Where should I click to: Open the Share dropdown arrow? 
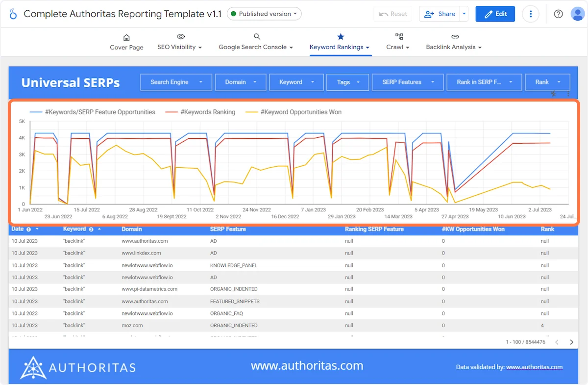click(x=464, y=14)
